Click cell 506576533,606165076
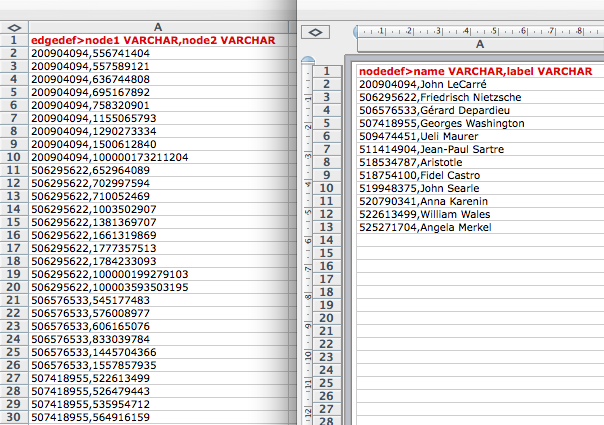Image resolution: width=604 pixels, height=425 pixels. (x=158, y=326)
